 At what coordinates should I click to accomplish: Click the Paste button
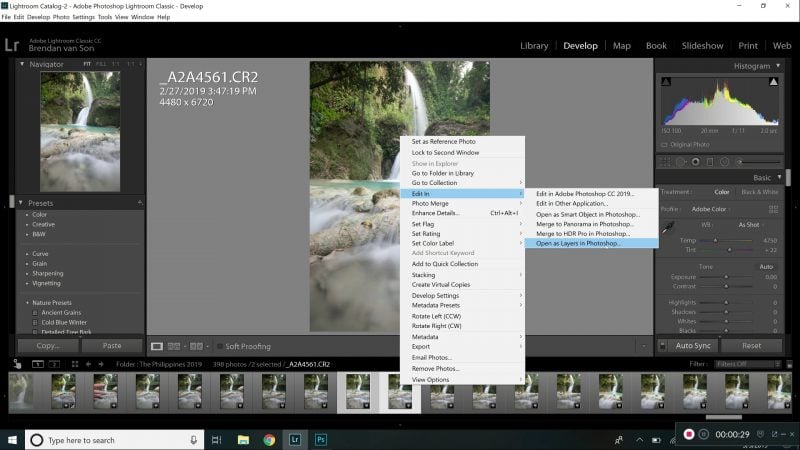(112, 346)
